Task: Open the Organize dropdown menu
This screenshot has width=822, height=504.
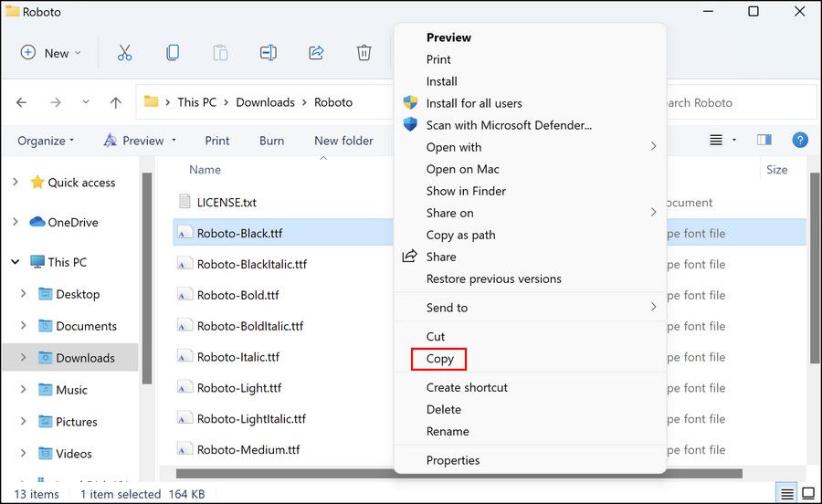Action: pos(46,141)
